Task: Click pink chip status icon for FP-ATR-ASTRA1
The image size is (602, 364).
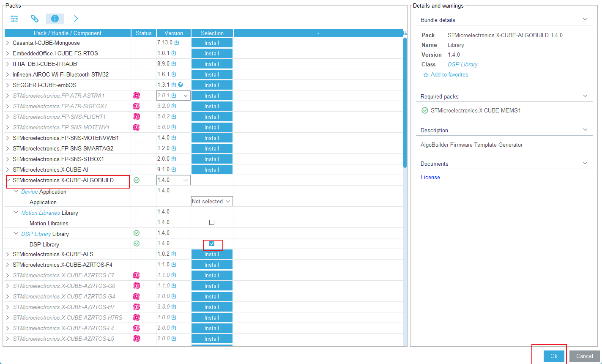Action: (x=137, y=96)
